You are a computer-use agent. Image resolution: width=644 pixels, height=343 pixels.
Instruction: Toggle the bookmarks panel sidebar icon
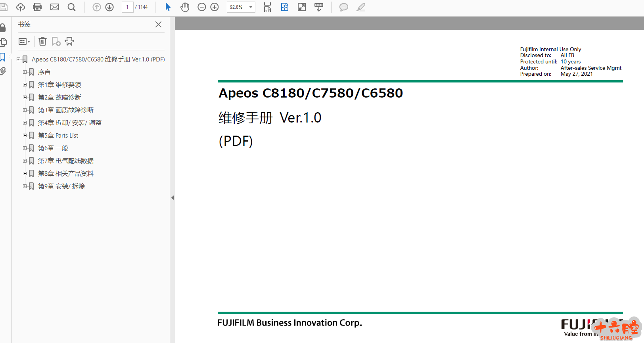(x=3, y=57)
